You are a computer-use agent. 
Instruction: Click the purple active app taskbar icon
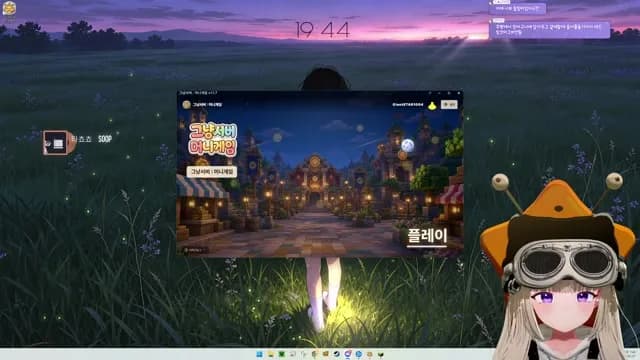point(347,354)
